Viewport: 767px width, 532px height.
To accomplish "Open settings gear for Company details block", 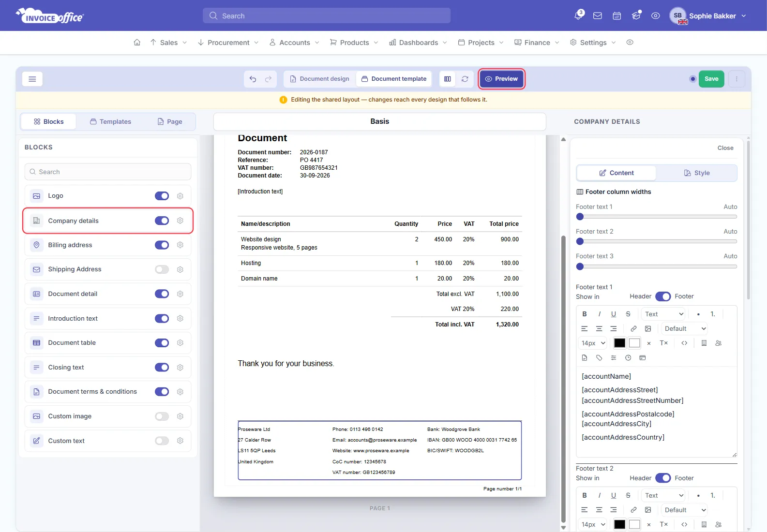I will [180, 221].
